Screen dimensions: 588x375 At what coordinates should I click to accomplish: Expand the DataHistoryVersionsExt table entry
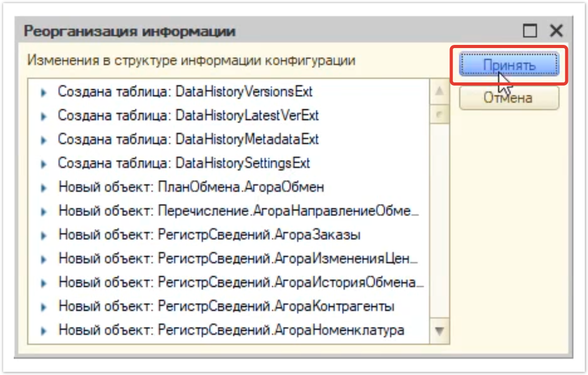click(44, 92)
